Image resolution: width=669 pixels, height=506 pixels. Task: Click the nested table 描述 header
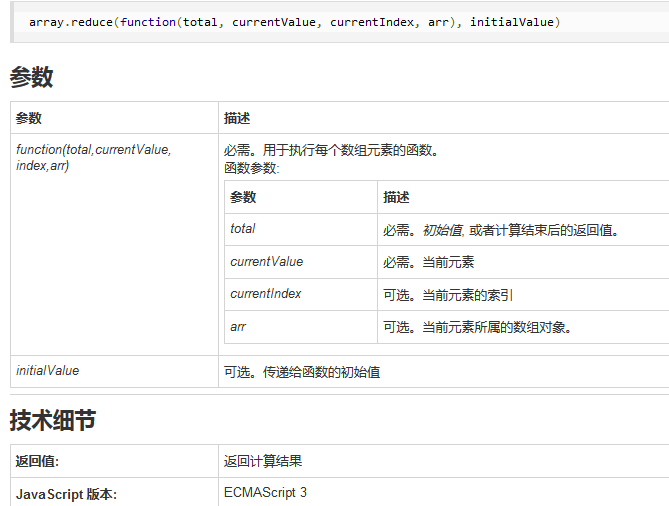click(396, 197)
